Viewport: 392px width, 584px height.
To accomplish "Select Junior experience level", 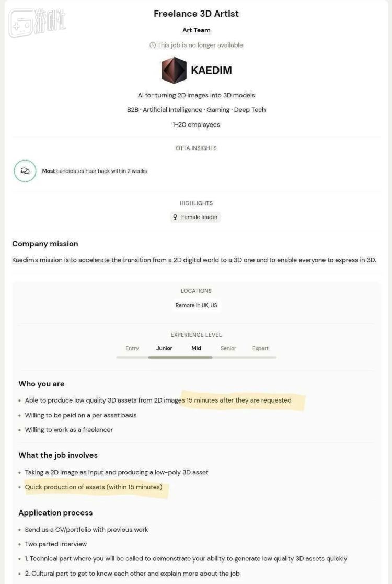I will point(164,348).
